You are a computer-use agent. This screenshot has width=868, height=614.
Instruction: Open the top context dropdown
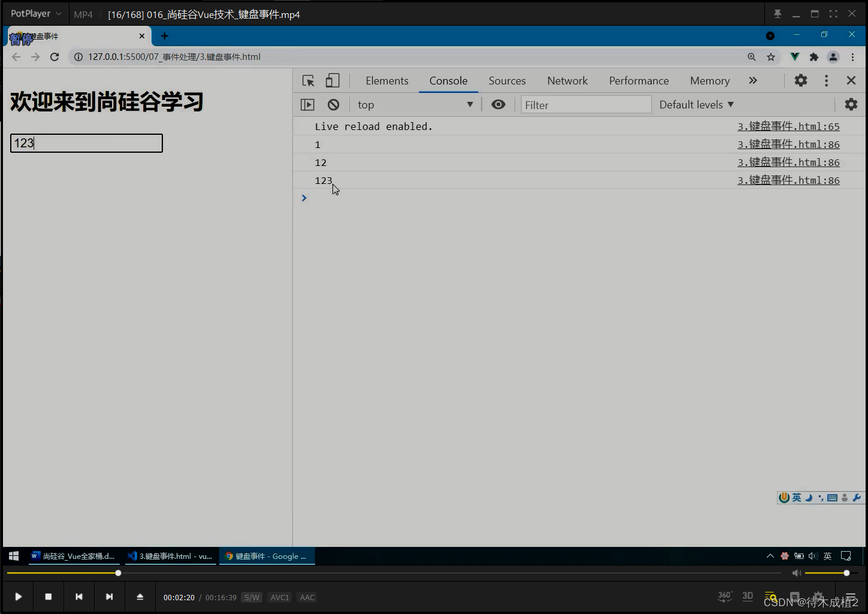tap(415, 105)
